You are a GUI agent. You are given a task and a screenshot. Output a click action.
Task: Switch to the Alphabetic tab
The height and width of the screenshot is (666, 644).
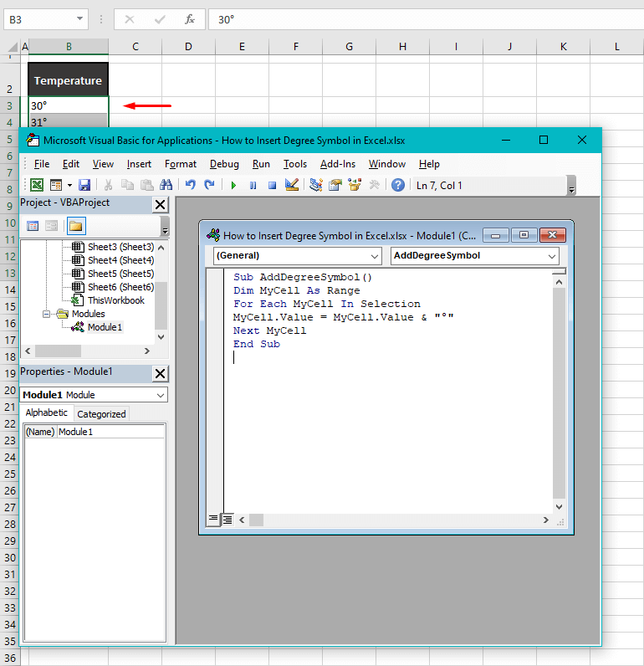(46, 412)
